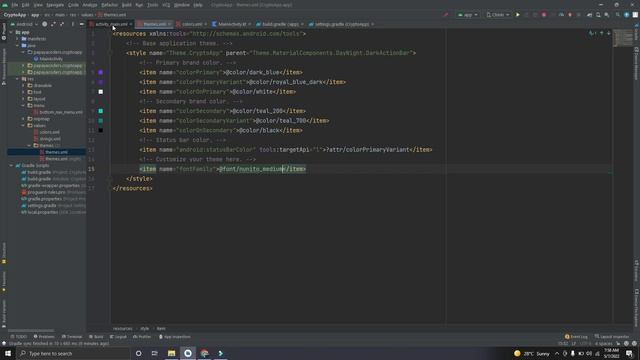
Task: Open Search Everywhere magnifier in the toolbar
Action: pyautogui.click(x=618, y=15)
